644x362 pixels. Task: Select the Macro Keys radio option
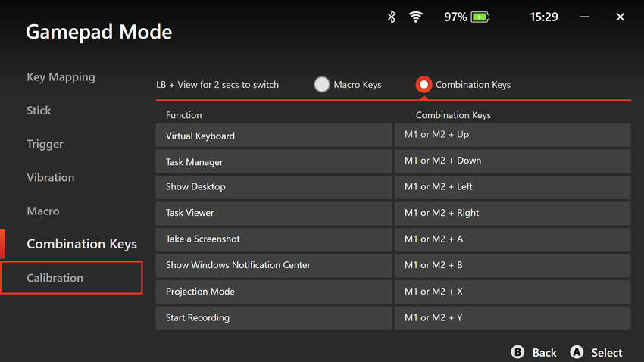pyautogui.click(x=322, y=85)
